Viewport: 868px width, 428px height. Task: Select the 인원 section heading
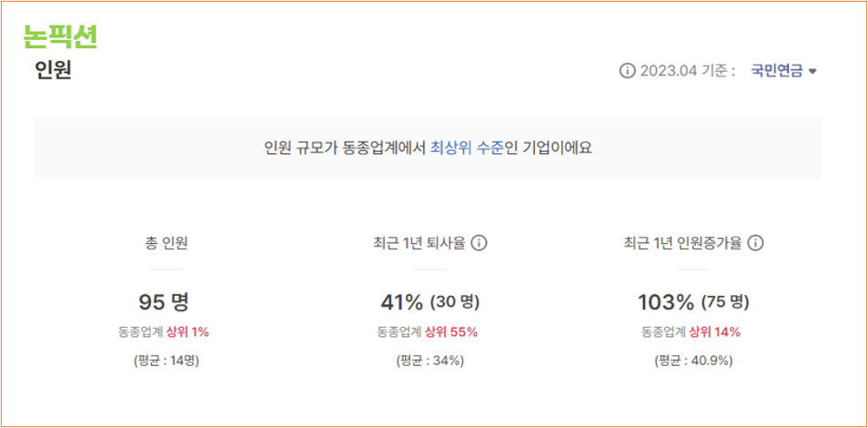coord(53,71)
